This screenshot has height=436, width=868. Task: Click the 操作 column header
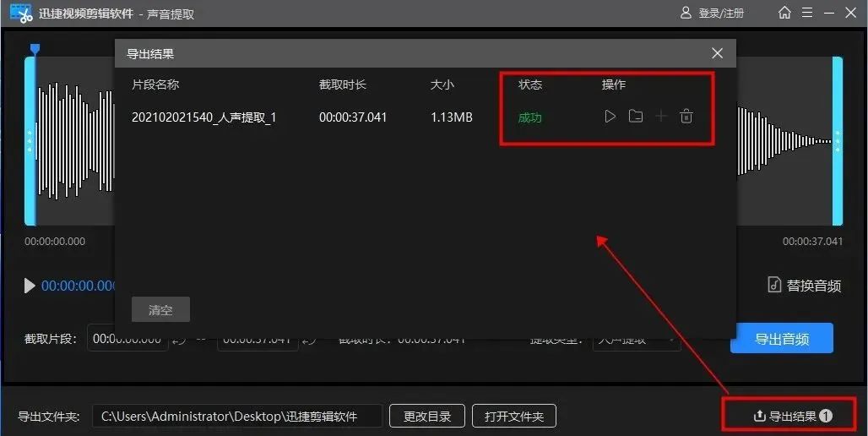pyautogui.click(x=613, y=84)
